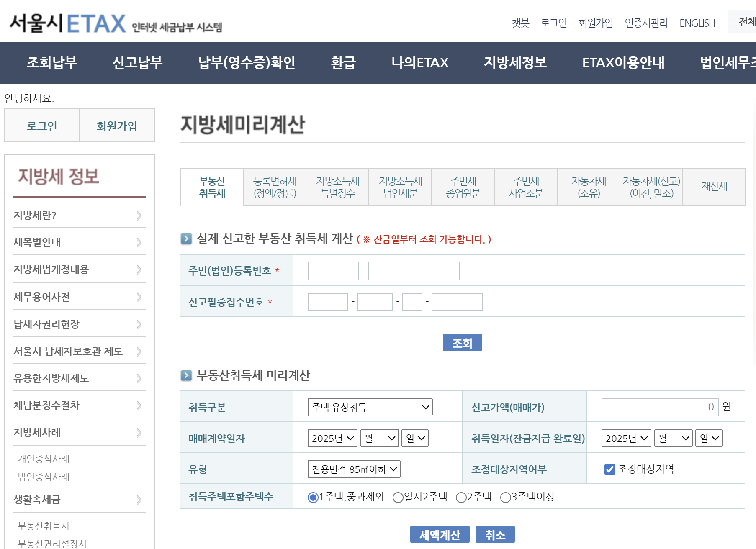Open the 유형 전용면적 85㎡이하 dropdown
Viewport: 756px width, 549px height.
[354, 469]
